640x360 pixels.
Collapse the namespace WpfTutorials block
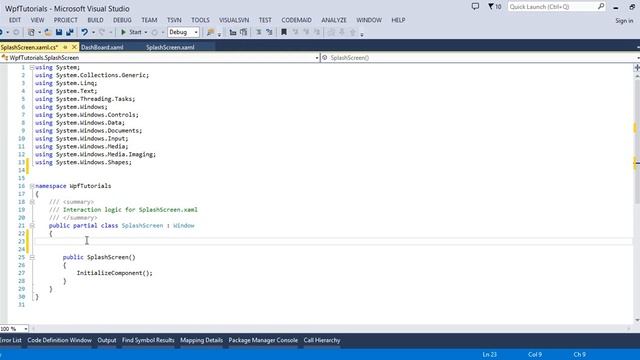click(32, 186)
